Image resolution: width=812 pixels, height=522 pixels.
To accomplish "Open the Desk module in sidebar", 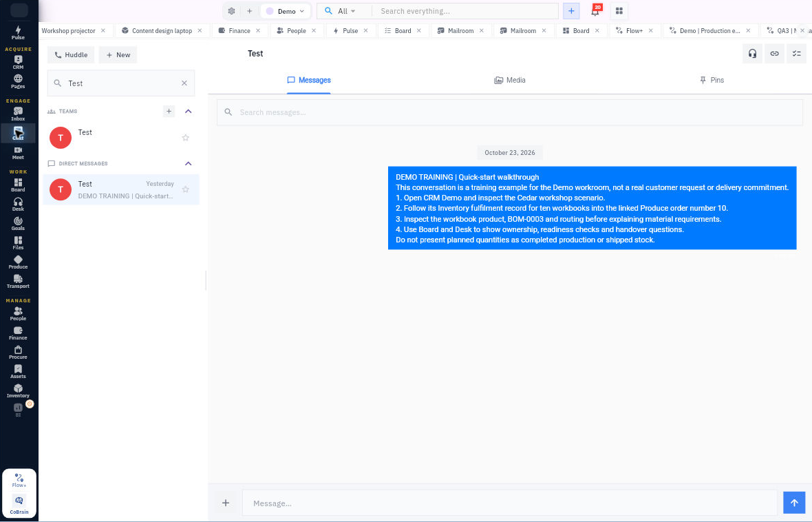I will pyautogui.click(x=18, y=204).
